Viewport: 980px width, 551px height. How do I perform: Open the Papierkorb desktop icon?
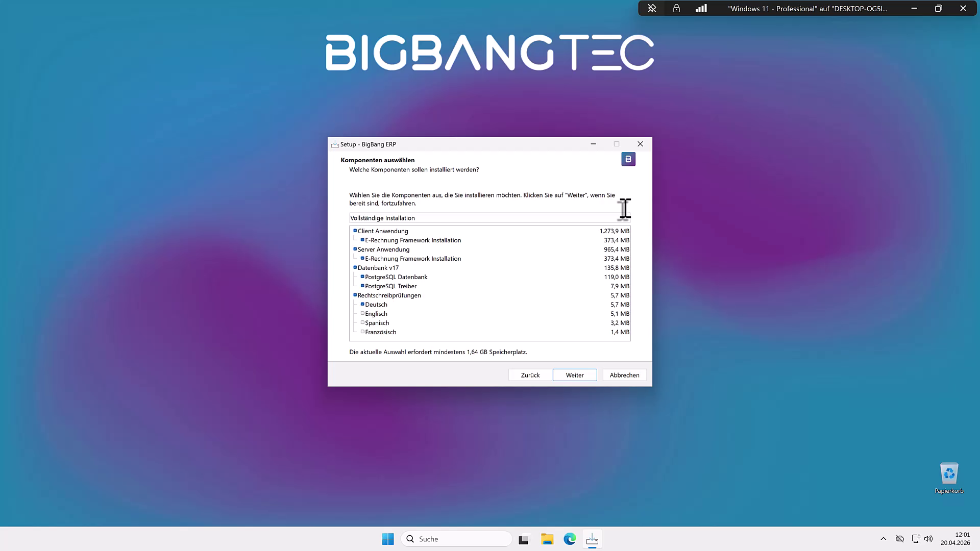pyautogui.click(x=949, y=478)
